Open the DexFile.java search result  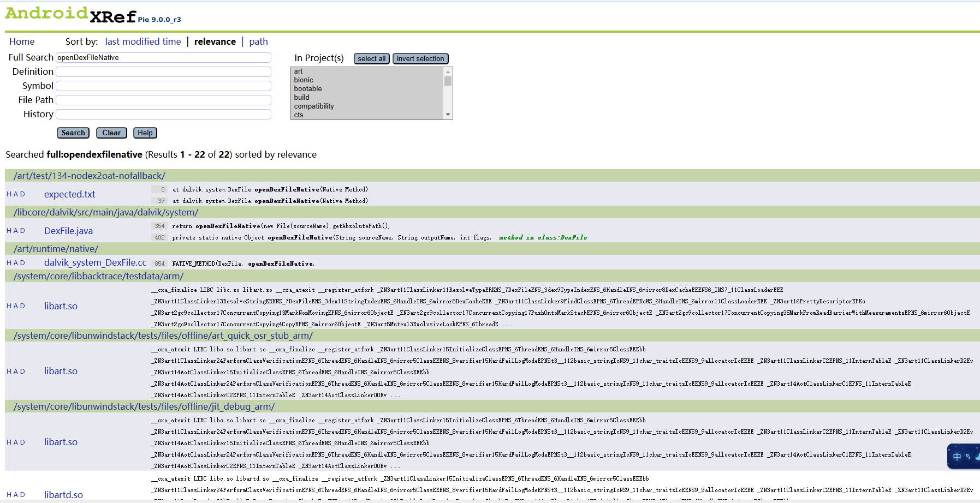[68, 231]
